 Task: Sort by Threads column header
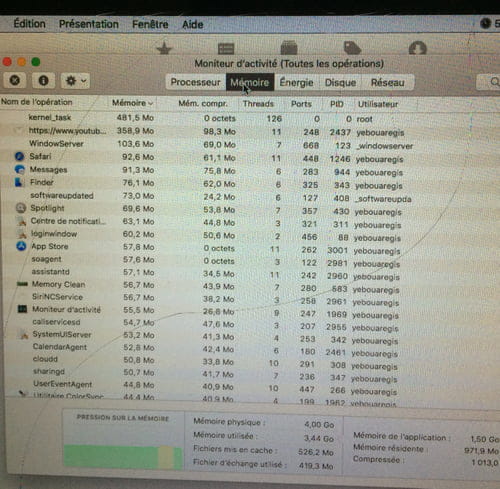pos(258,104)
